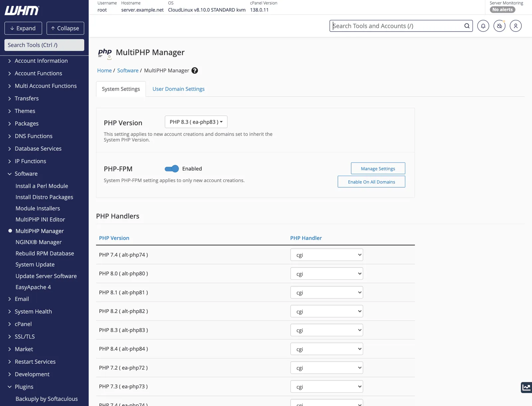The height and width of the screenshot is (406, 532).
Task: Open handler dropdown for PHP 8.4 alt-php84
Action: [x=327, y=349]
